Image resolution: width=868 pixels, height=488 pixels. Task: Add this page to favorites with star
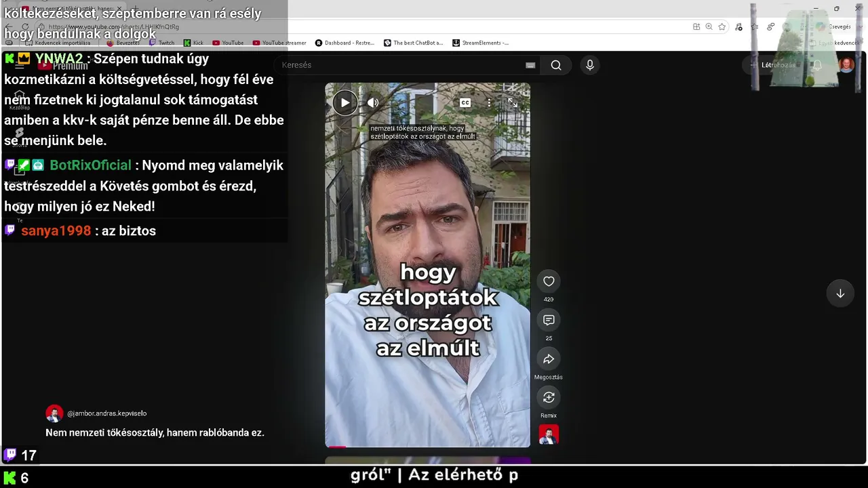[x=722, y=27]
